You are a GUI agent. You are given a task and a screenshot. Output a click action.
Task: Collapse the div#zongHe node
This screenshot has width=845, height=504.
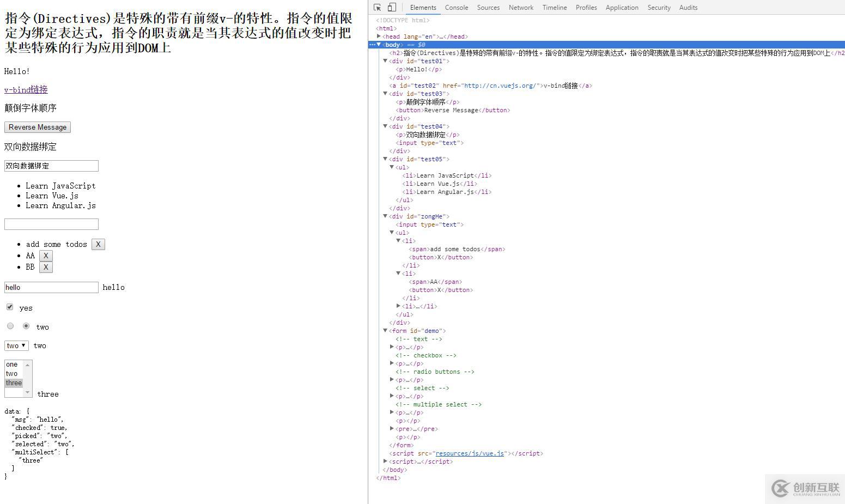tap(385, 216)
